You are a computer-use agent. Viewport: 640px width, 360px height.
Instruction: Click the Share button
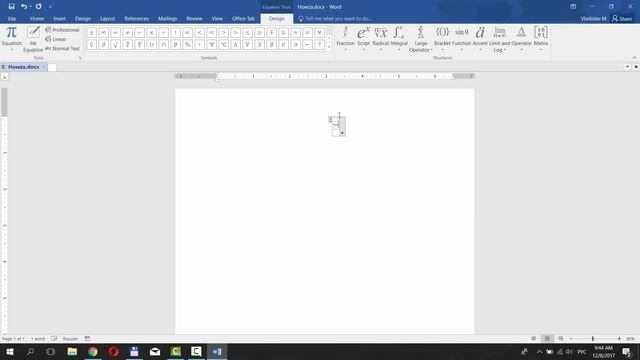(x=622, y=18)
